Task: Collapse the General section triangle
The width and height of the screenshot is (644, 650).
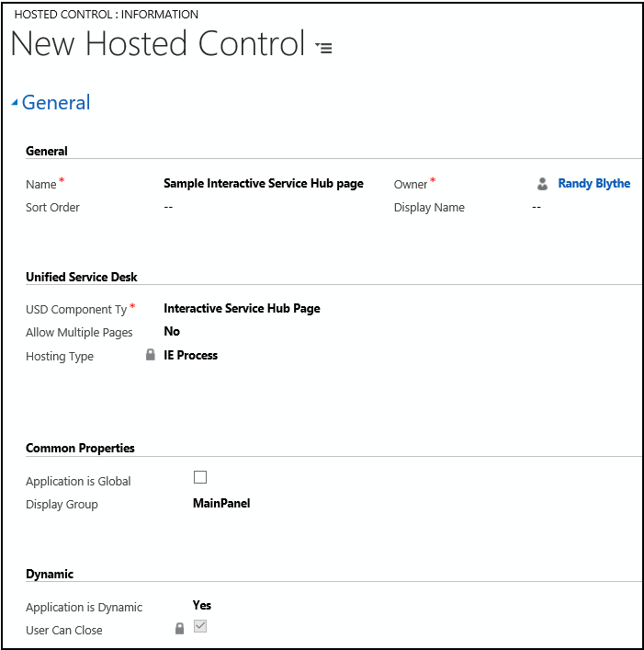Action: (x=15, y=103)
